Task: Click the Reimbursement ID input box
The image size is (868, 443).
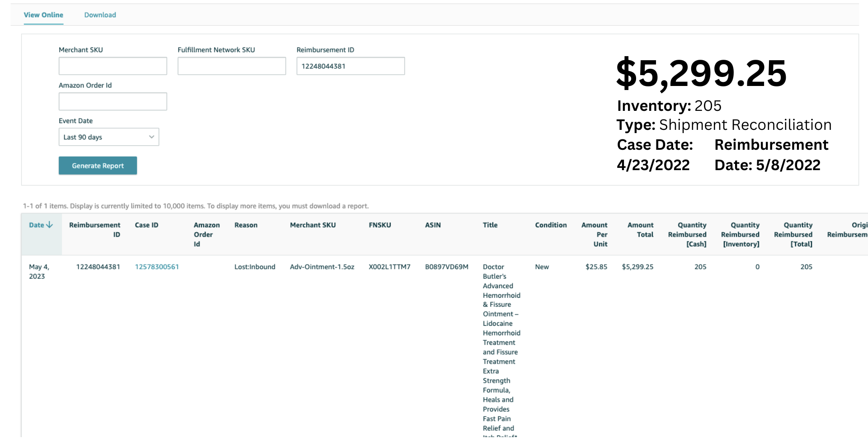Action: [350, 66]
